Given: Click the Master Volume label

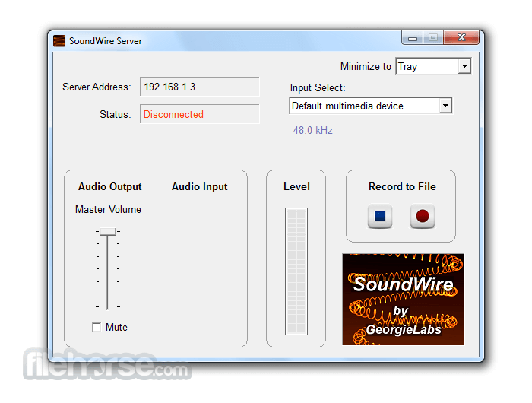Looking at the screenshot, I should pos(108,209).
